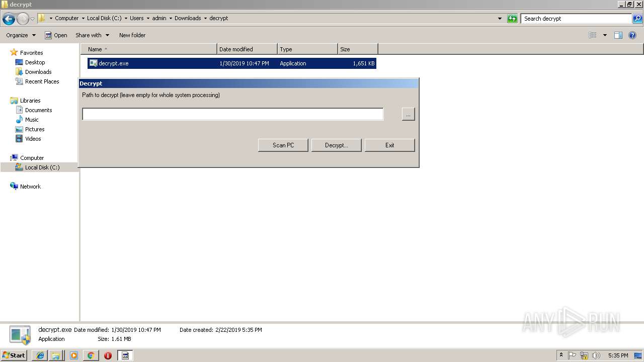Open Documents library in the sidebar
Image resolution: width=644 pixels, height=362 pixels.
click(x=38, y=110)
